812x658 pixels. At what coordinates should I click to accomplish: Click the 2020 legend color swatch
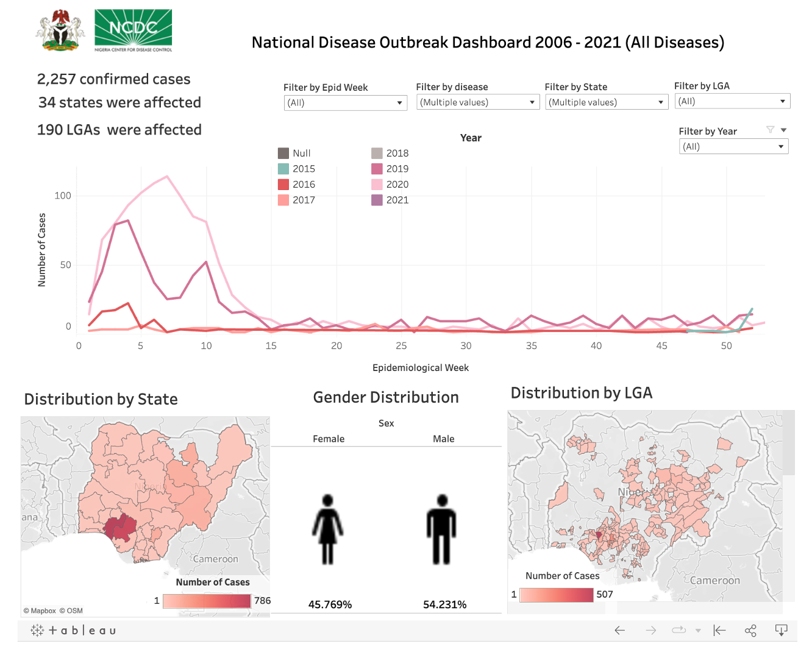click(377, 185)
